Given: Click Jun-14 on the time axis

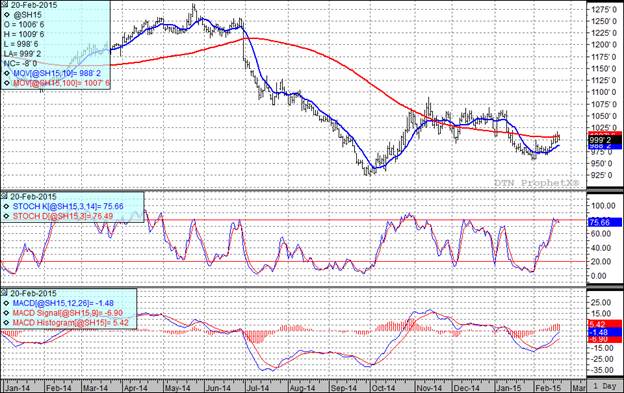Looking at the screenshot, I should pos(218,387).
